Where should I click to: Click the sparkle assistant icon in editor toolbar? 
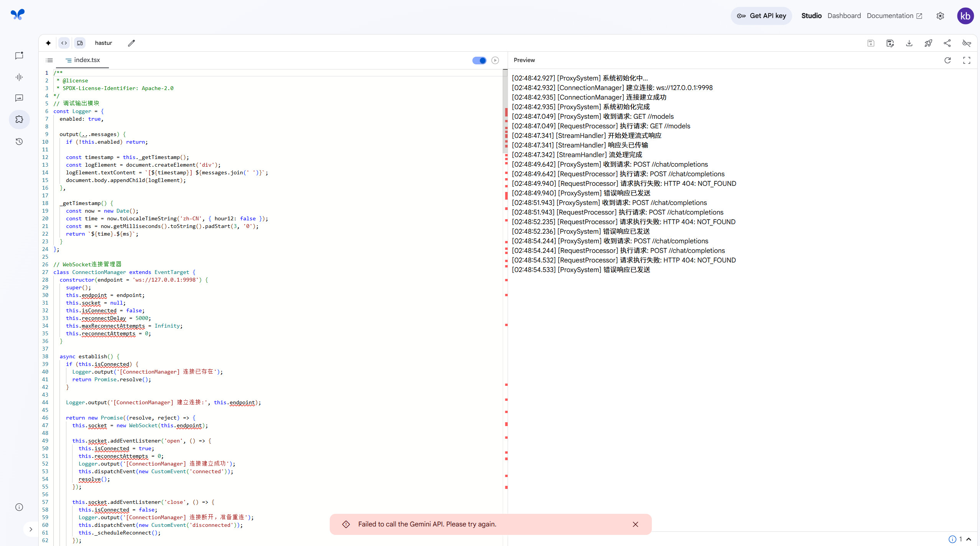point(48,43)
